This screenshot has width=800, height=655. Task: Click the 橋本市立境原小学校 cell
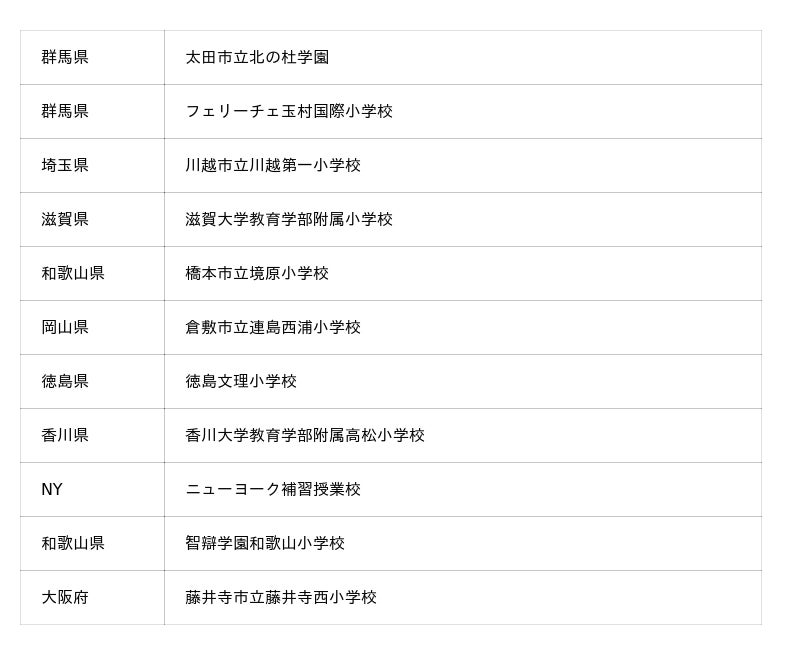click(257, 273)
